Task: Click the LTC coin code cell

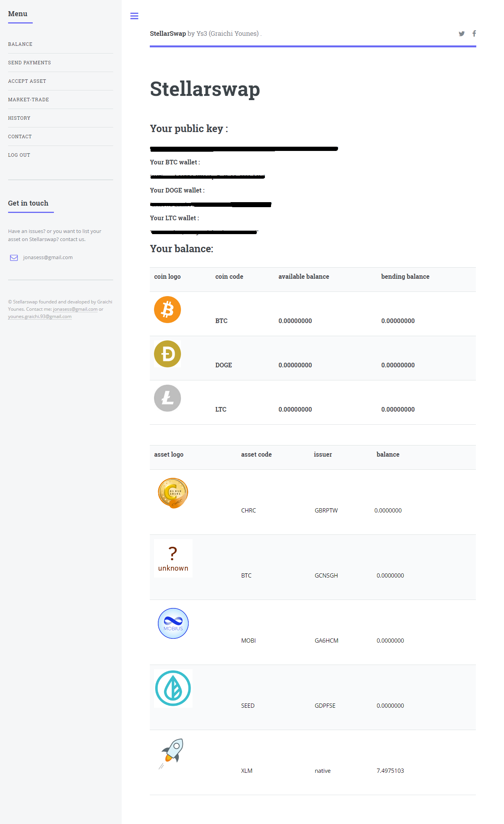Action: [x=221, y=409]
